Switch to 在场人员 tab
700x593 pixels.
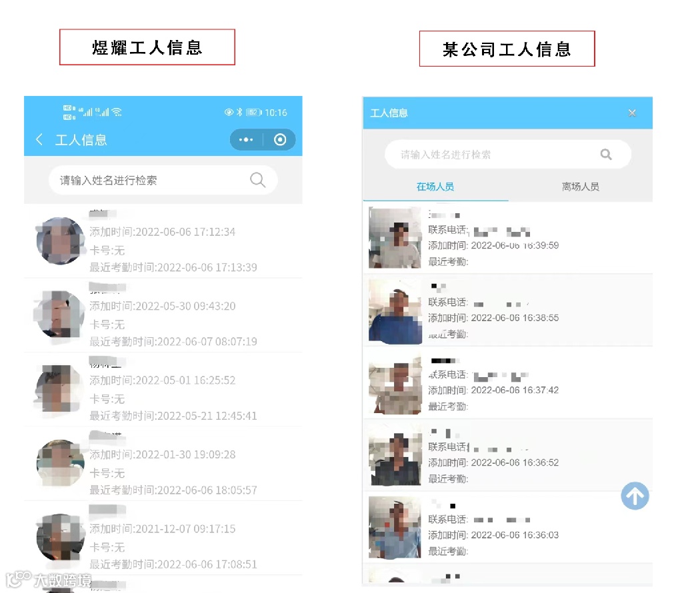435,187
